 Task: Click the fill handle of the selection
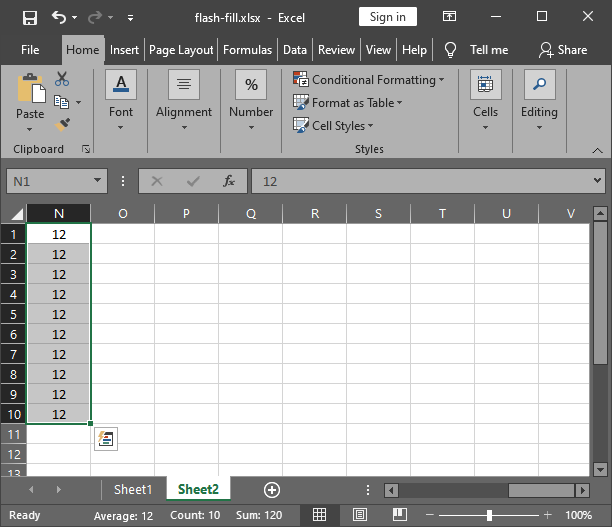(91, 424)
